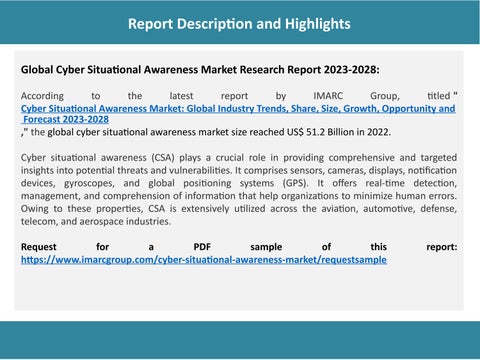Open the imarcgroup.com requestsample URL
Screen dimensions: 480x360
click(204, 260)
